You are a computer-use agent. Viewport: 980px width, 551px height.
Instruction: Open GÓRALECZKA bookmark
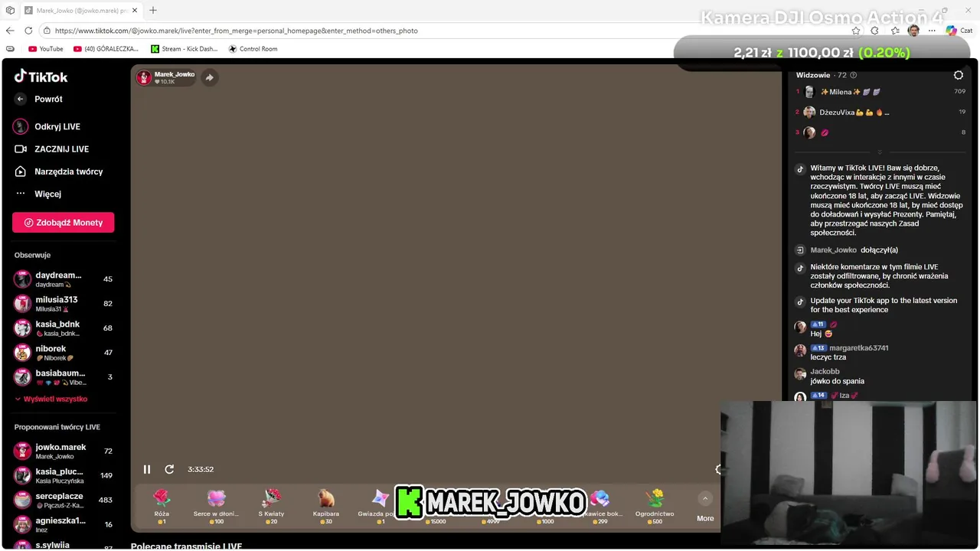pyautogui.click(x=106, y=49)
